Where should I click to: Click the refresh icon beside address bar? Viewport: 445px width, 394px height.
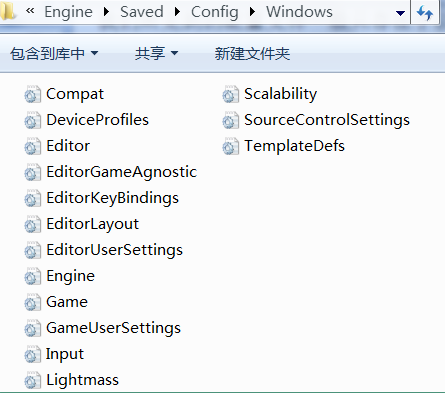click(425, 13)
